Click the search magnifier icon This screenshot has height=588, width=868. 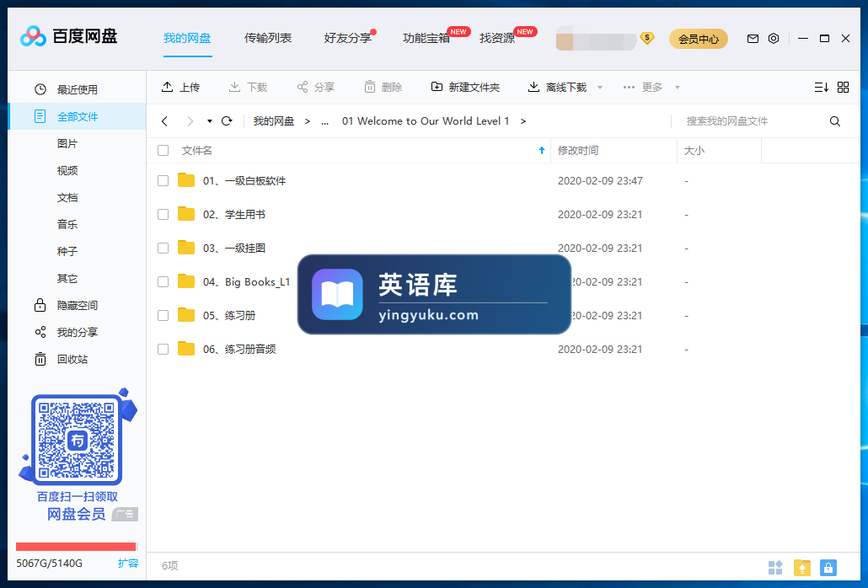pos(835,121)
